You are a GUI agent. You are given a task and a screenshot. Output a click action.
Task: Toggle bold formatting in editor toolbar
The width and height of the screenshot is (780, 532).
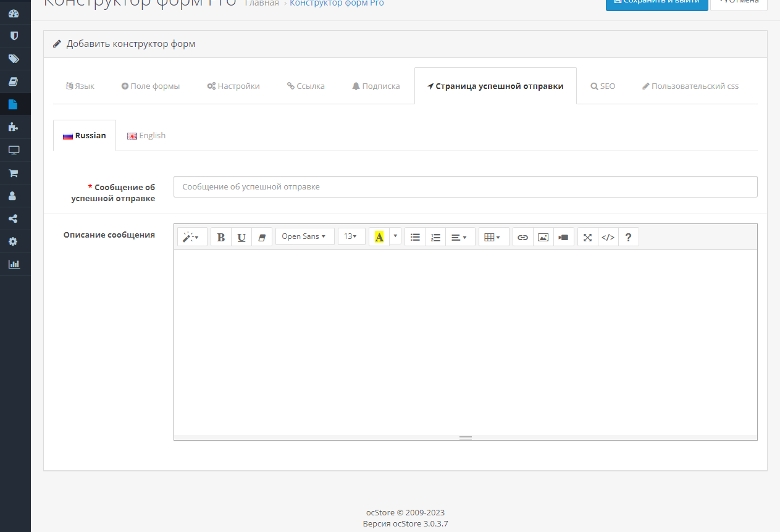tap(221, 237)
